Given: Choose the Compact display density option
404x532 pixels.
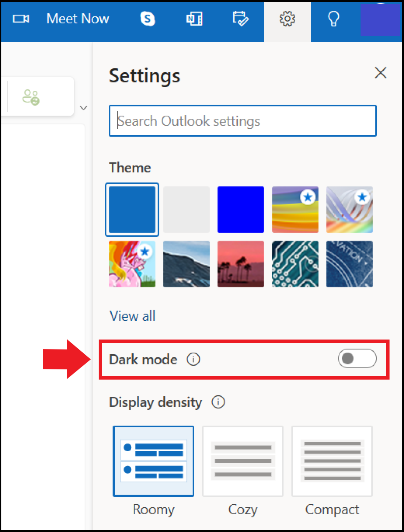Looking at the screenshot, I should tap(332, 461).
